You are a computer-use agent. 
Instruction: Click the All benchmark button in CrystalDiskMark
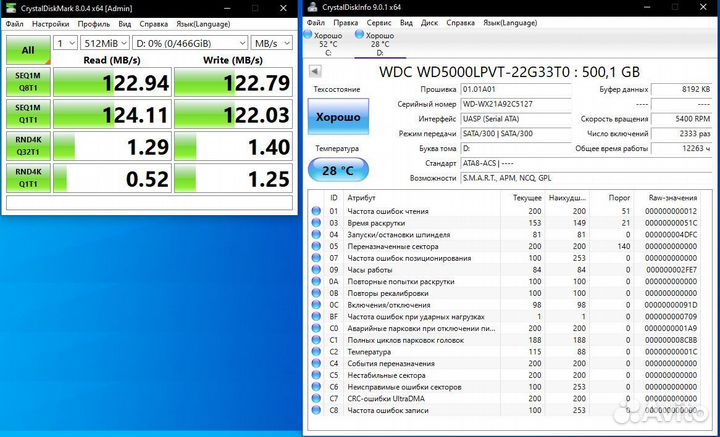point(28,50)
